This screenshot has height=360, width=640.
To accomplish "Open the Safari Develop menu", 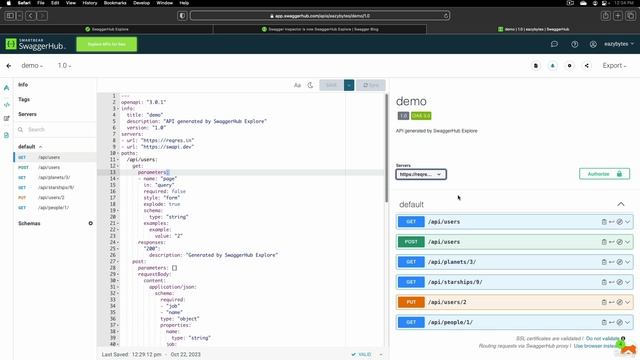I will [x=142, y=3].
